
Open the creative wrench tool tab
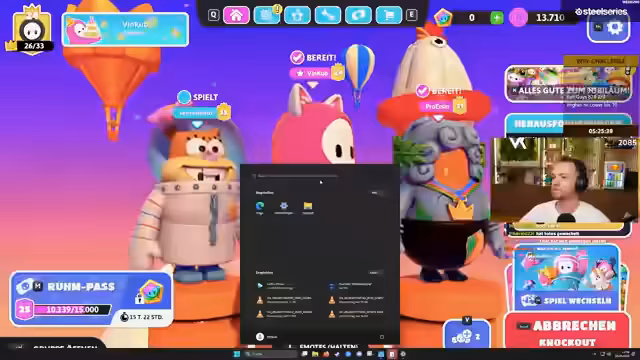(x=328, y=15)
